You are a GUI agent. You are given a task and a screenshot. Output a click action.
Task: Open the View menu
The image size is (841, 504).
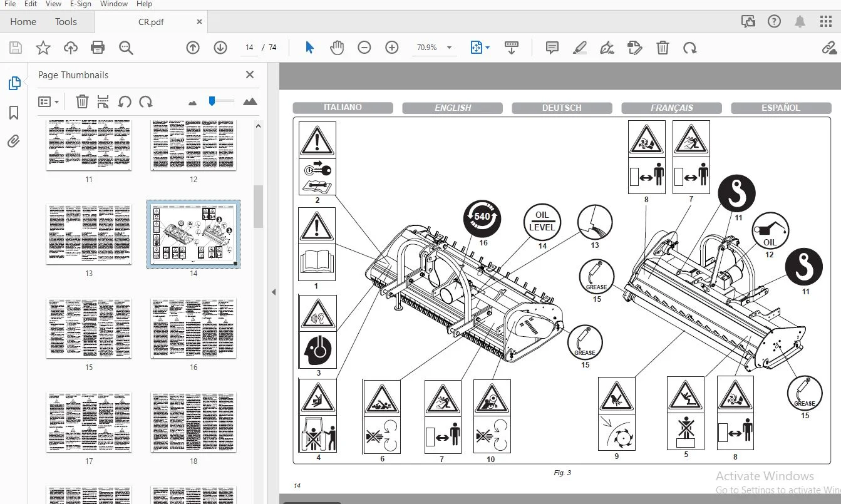click(53, 4)
